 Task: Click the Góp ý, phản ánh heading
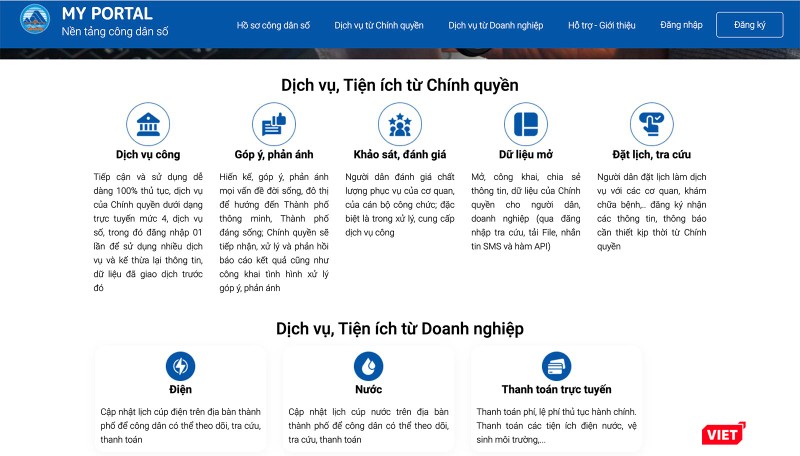click(274, 155)
